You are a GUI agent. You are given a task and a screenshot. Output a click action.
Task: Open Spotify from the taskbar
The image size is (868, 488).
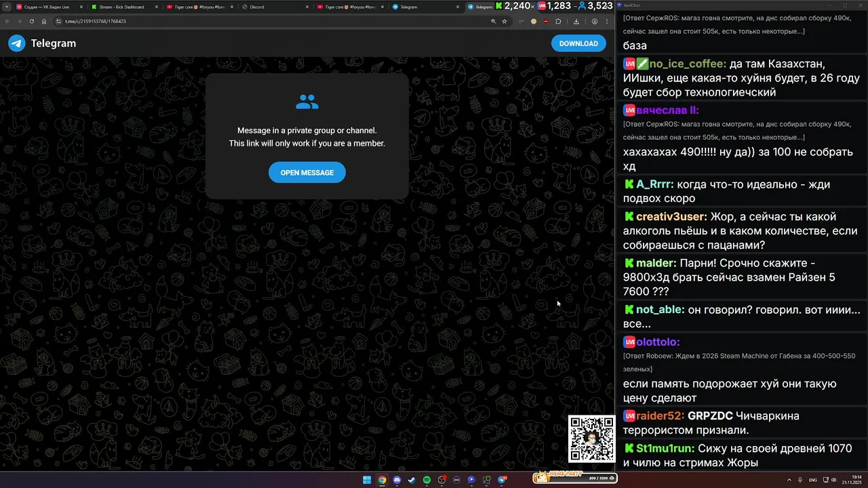click(427, 480)
